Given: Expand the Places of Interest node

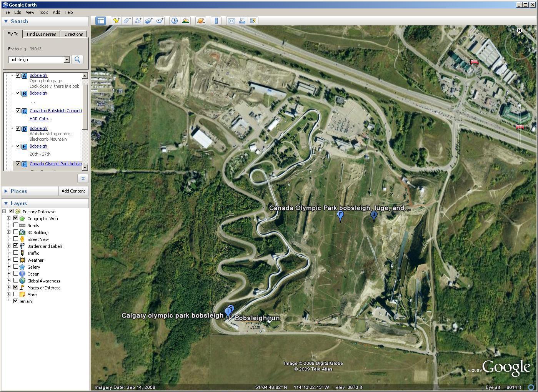Looking at the screenshot, I should [x=8, y=287].
